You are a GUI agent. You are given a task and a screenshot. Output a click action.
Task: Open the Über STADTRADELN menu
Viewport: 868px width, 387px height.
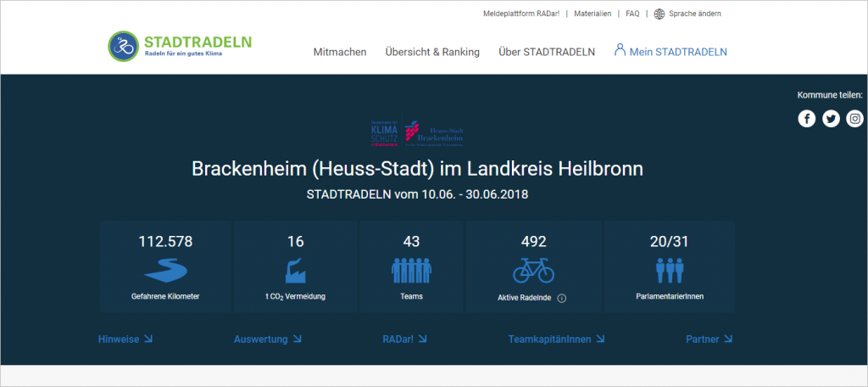547,52
